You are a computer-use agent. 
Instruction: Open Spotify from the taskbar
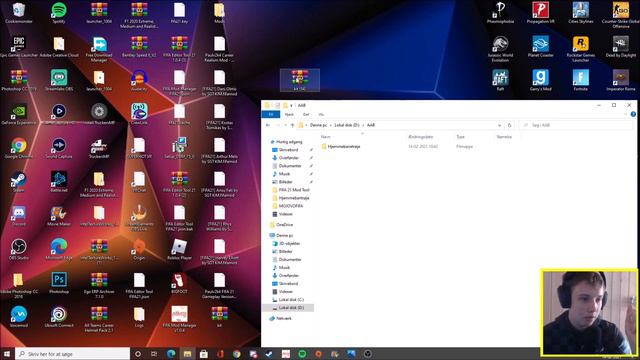tap(302, 354)
